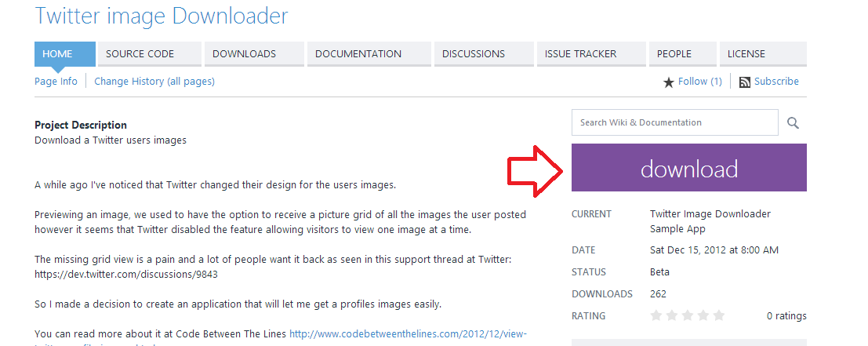
Task: Open Twitter Image Downloader Sample App release
Action: point(710,221)
